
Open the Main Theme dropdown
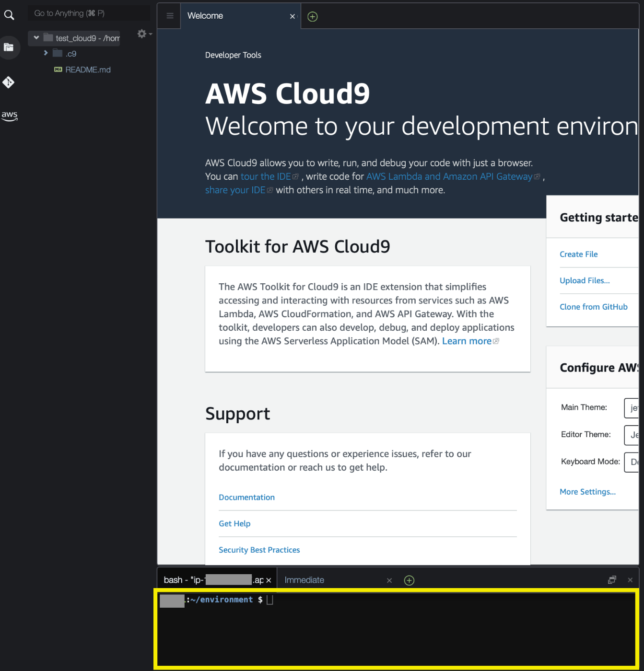point(631,408)
